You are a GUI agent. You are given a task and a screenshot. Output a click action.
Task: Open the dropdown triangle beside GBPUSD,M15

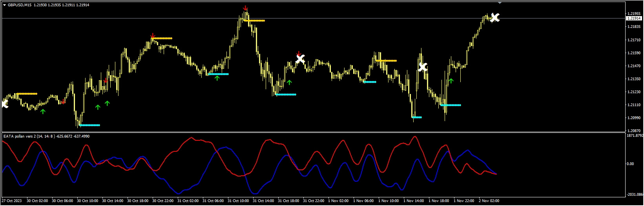[x=4, y=5]
